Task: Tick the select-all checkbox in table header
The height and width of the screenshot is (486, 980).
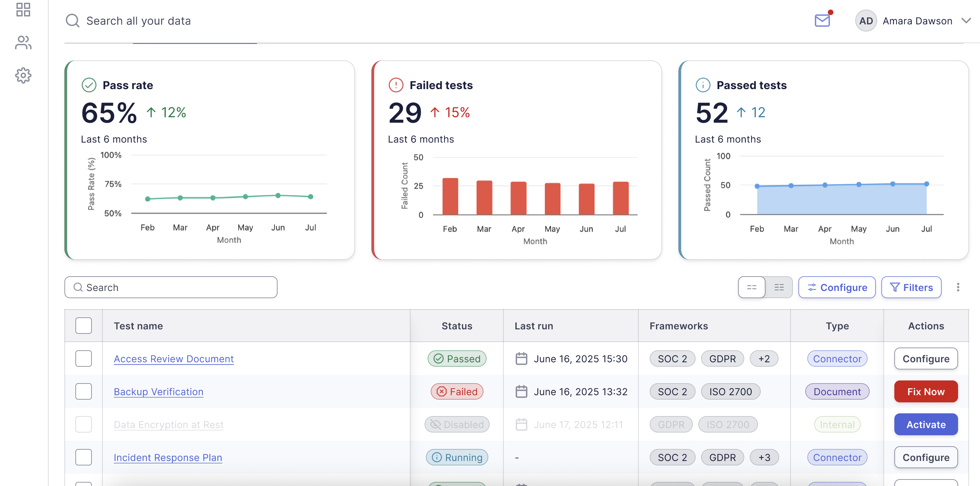Action: click(x=83, y=326)
